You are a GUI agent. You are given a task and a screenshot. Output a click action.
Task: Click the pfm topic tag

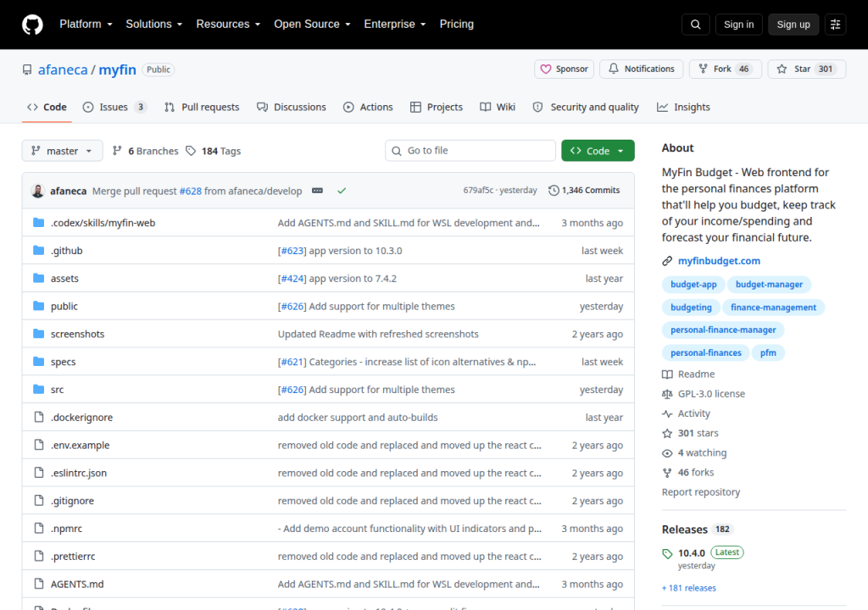tap(768, 352)
